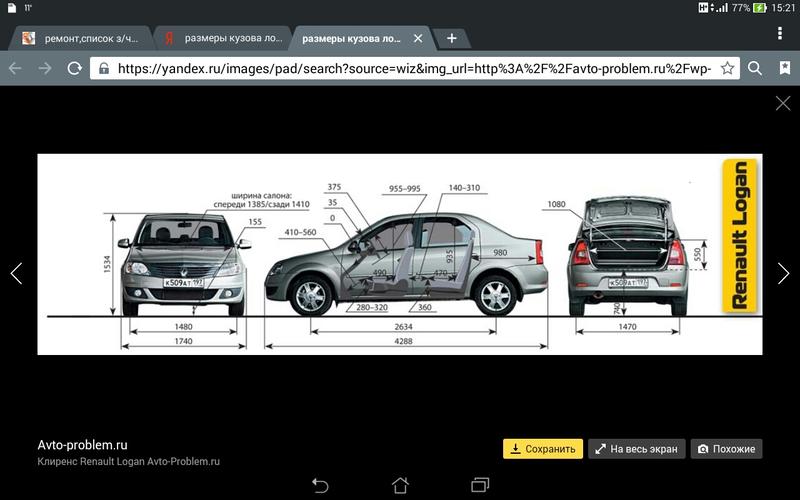Click Похожие similar images button
This screenshot has height=500, width=800.
coord(727,449)
